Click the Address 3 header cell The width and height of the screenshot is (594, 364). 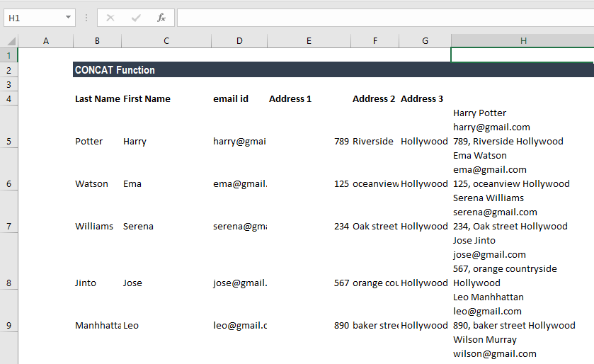pyautogui.click(x=425, y=99)
